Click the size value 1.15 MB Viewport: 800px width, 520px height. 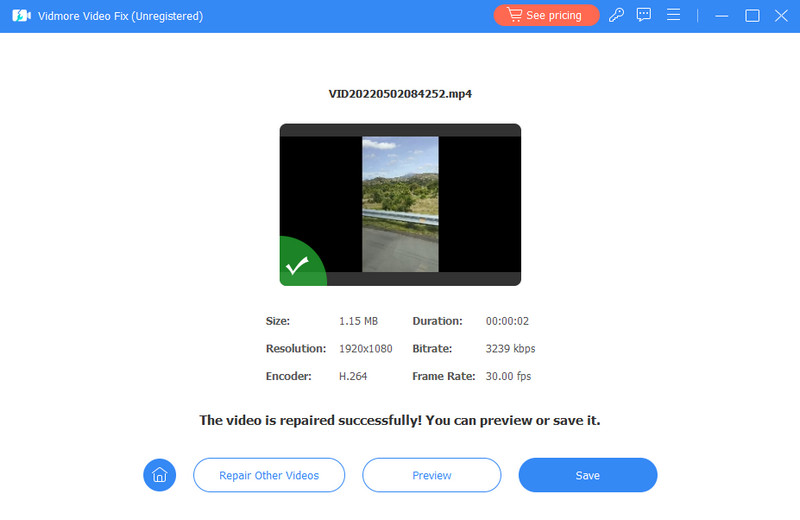point(359,321)
